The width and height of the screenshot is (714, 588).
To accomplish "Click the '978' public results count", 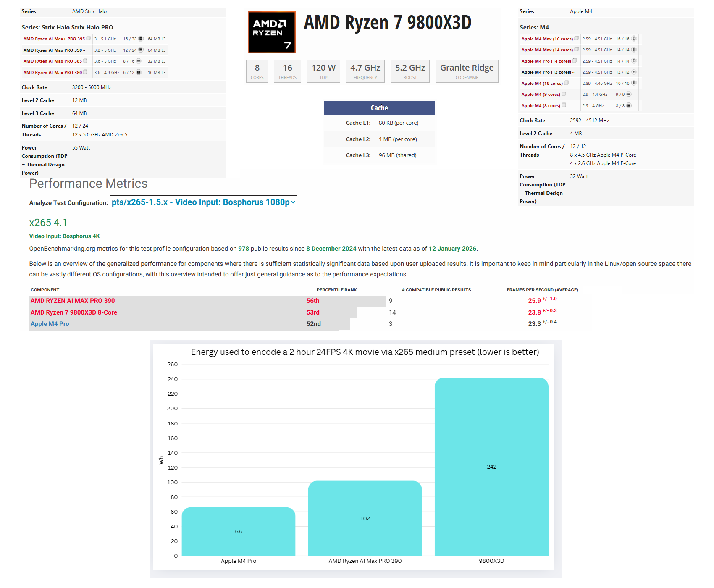I will pos(244,249).
